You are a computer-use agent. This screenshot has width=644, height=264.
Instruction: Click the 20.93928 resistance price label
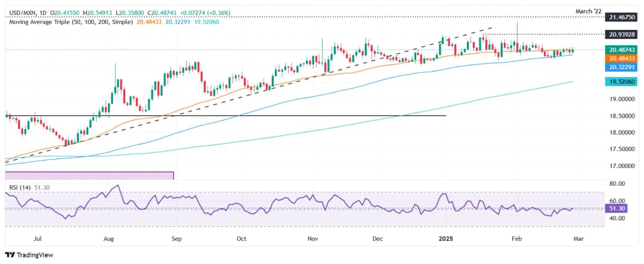[x=621, y=35]
